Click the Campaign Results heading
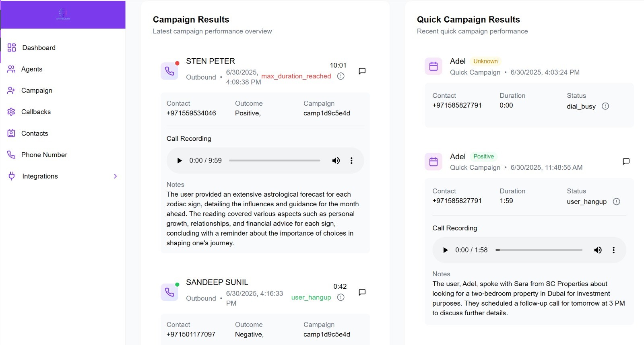The height and width of the screenshot is (345, 644). pos(191,19)
